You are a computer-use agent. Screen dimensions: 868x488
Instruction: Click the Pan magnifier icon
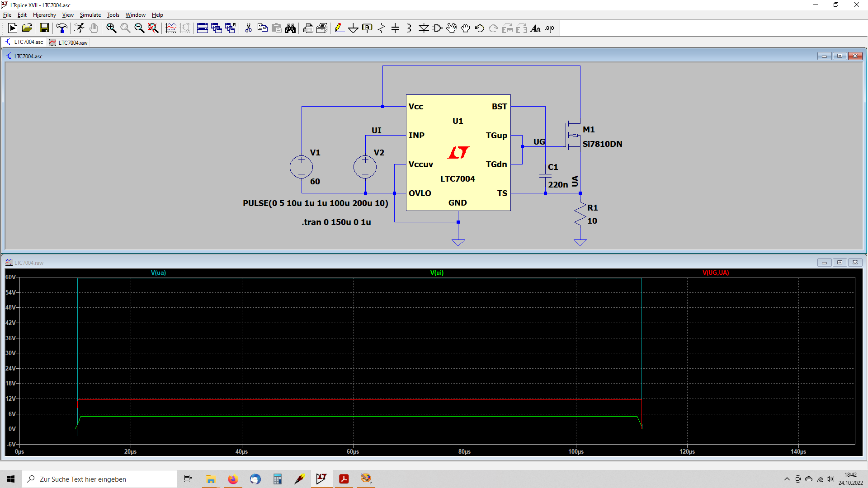point(125,28)
